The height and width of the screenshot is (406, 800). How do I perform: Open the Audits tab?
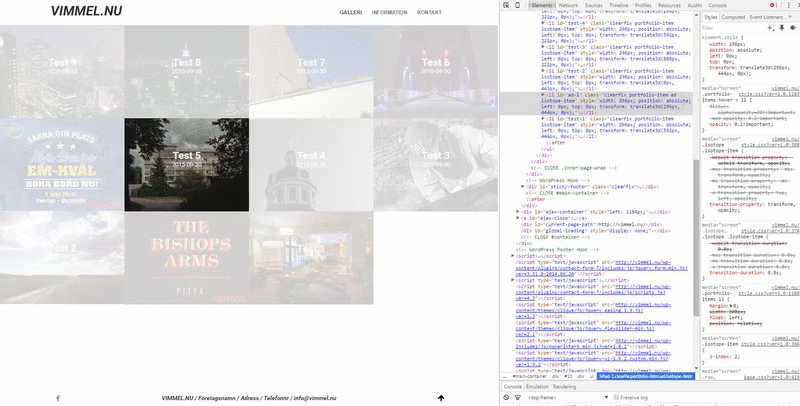[x=694, y=5]
